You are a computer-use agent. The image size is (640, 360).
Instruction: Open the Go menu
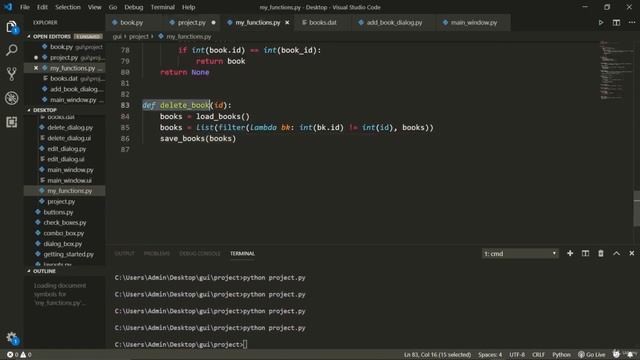(113, 7)
